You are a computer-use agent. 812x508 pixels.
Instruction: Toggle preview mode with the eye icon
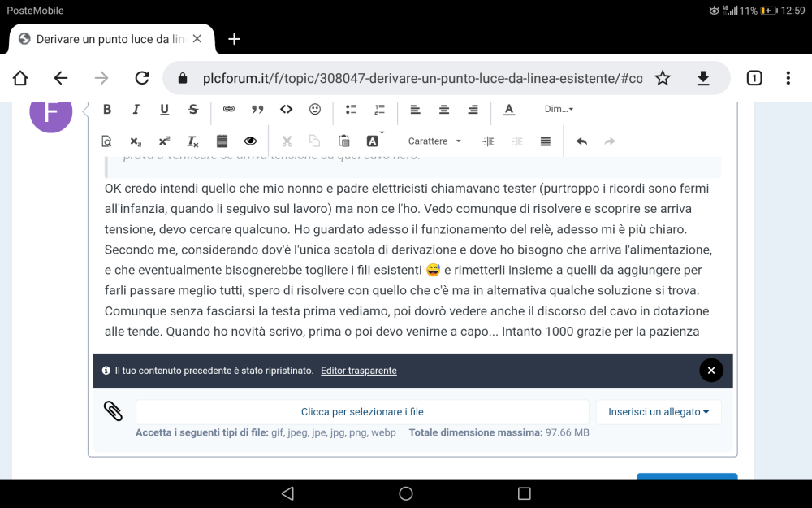250,140
